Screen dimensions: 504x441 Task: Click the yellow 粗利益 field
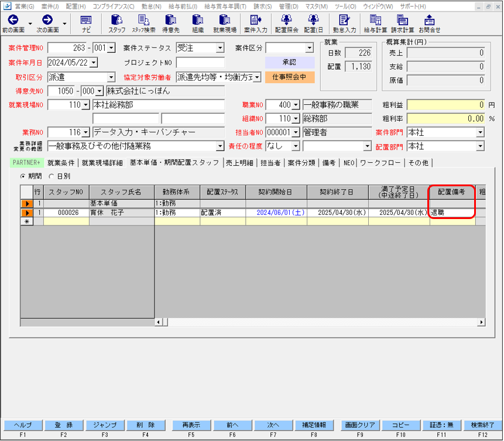point(447,105)
